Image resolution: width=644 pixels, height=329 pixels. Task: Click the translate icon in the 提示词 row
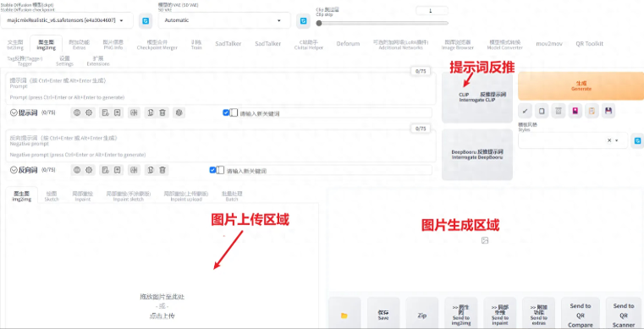pyautogui.click(x=134, y=112)
